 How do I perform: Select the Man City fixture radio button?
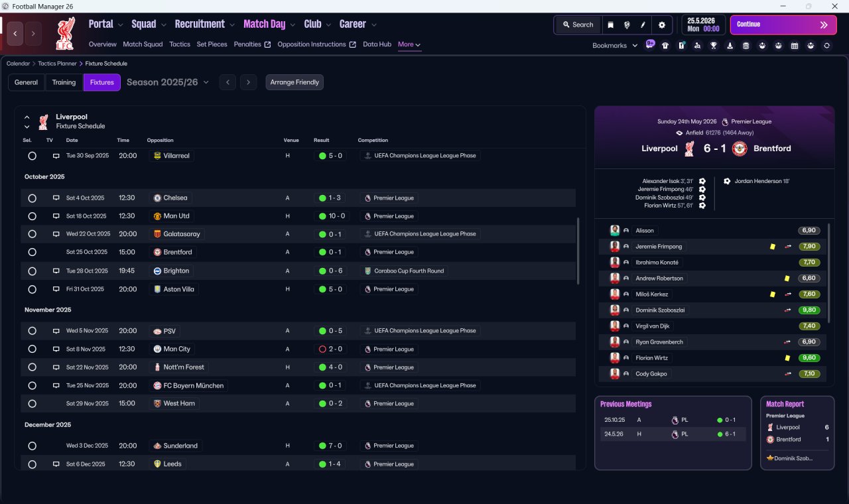pos(32,349)
